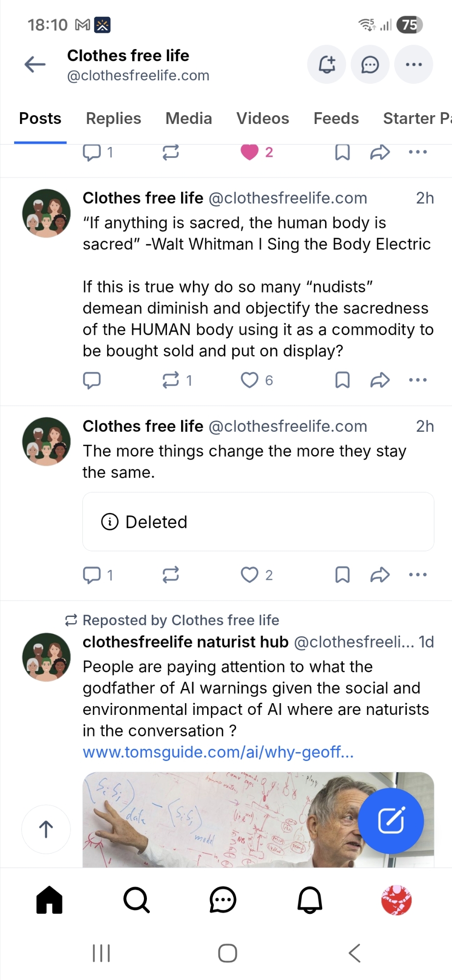Switch to the Replies tab
452x980 pixels.
pyautogui.click(x=113, y=119)
